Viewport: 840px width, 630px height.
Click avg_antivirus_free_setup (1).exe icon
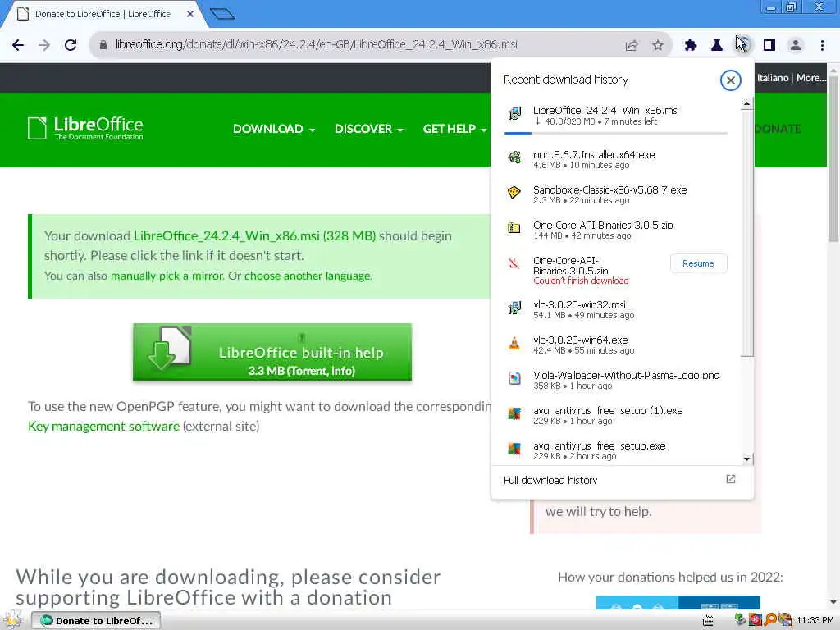point(514,413)
